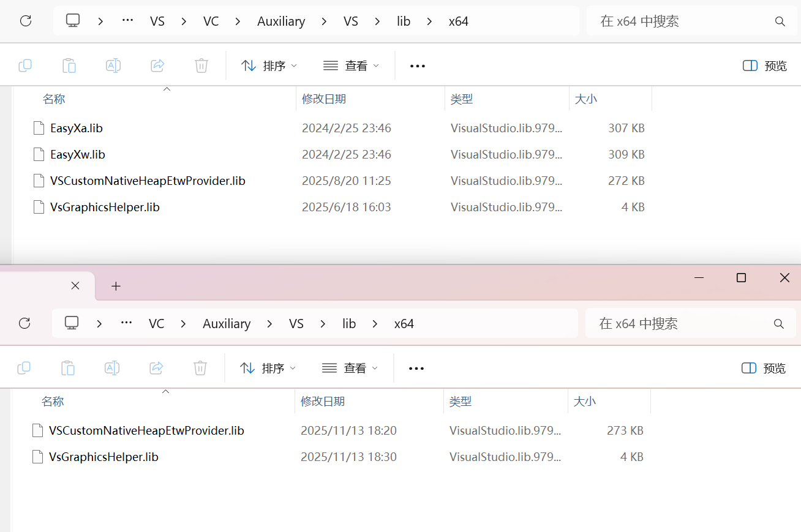801x532 pixels.
Task: Rename a file using the Rename icon
Action: [113, 66]
